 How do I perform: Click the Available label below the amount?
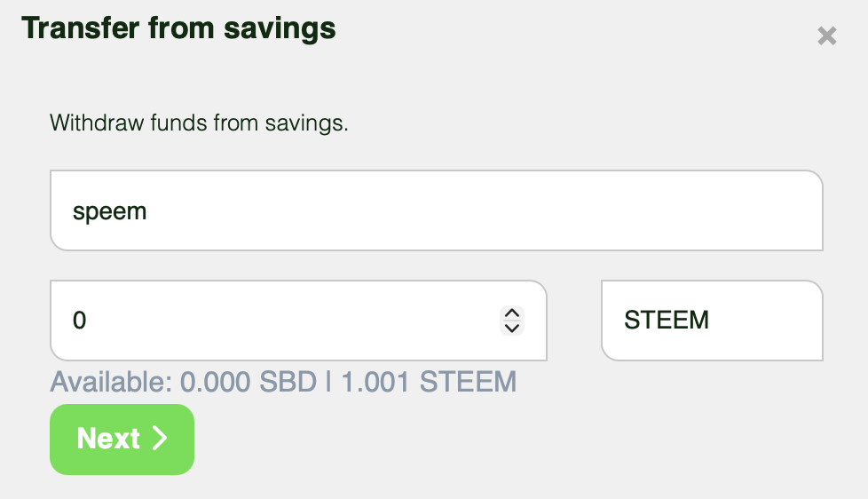click(110, 383)
